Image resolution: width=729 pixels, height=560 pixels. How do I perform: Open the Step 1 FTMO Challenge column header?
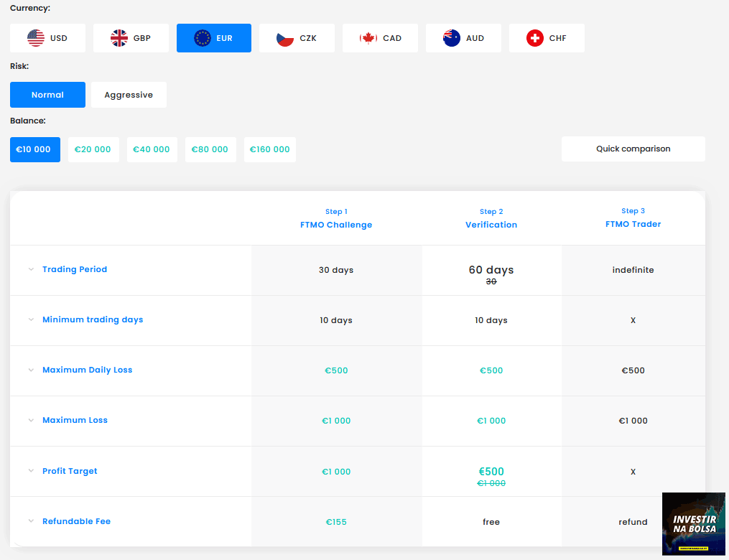[336, 218]
